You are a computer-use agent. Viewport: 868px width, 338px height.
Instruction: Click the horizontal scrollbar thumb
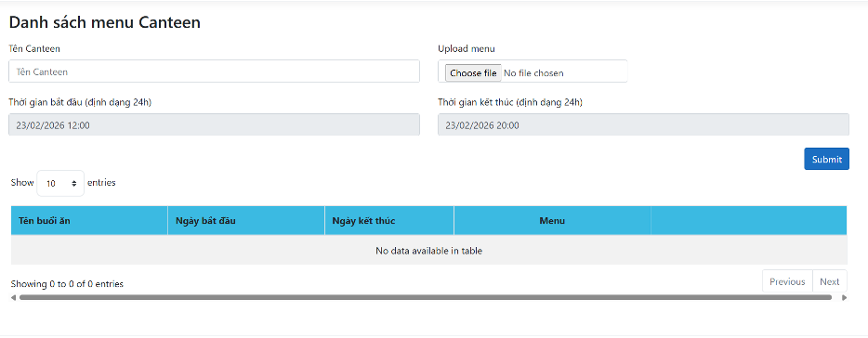(425, 298)
